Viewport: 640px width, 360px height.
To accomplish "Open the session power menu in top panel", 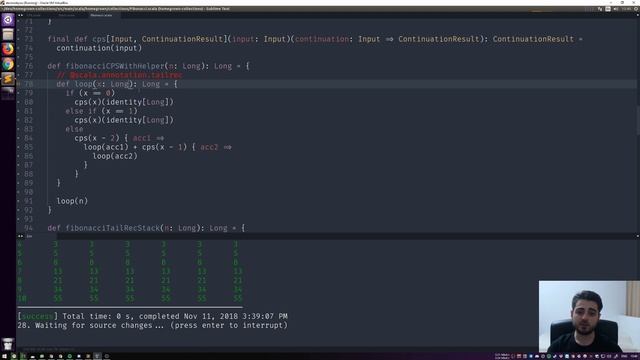I will click(636, 9).
